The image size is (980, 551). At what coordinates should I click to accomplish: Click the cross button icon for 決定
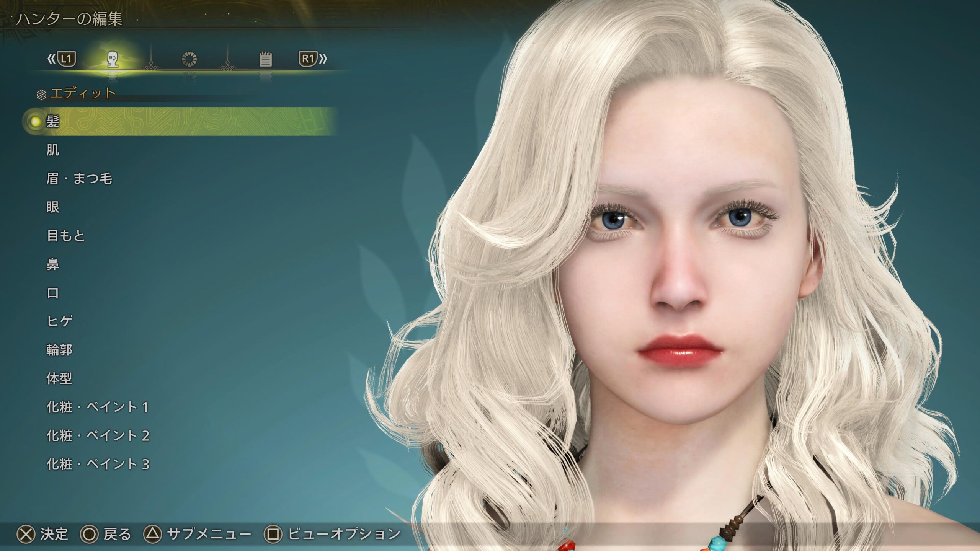26,534
